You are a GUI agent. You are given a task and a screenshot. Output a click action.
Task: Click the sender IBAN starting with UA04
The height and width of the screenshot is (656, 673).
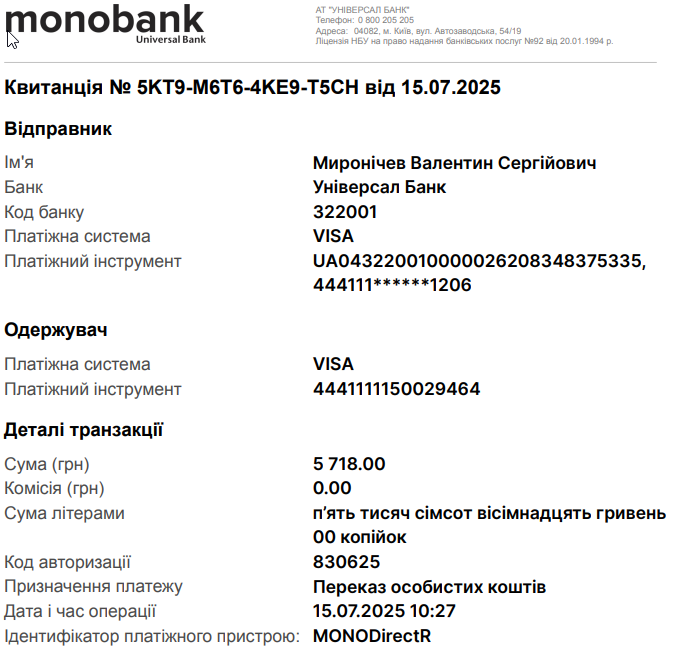479,261
